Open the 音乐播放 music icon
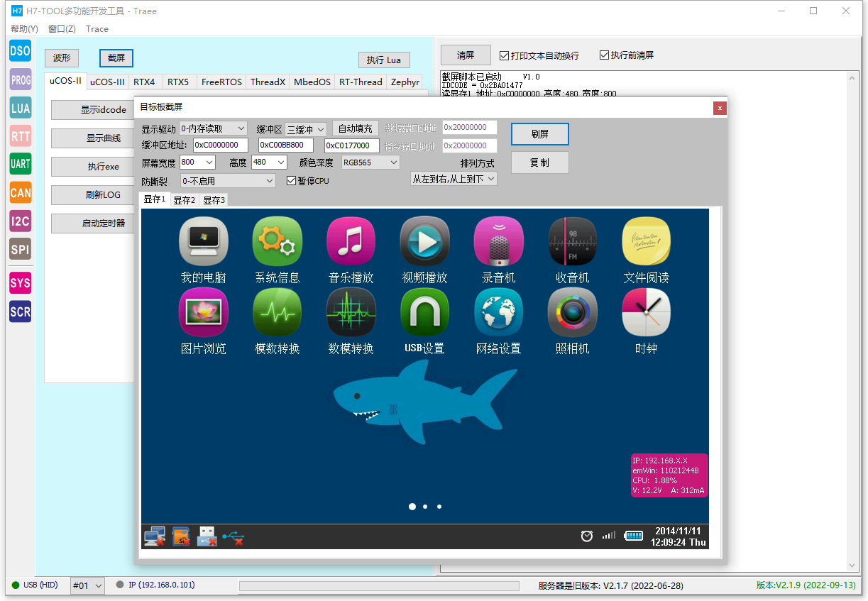868x601 pixels. pos(351,241)
